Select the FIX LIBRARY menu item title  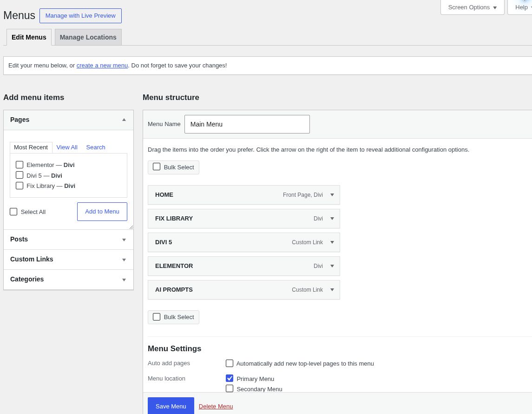[174, 219]
